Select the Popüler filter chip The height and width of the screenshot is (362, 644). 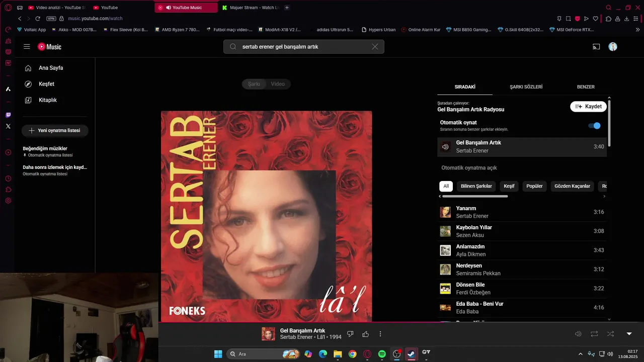534,186
